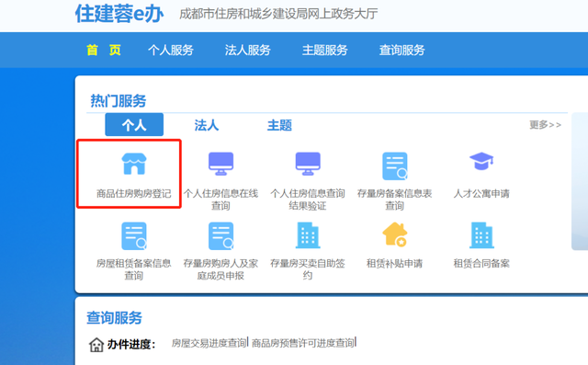Open the 租赁合同备案 building icon
588x365 pixels.
click(481, 235)
